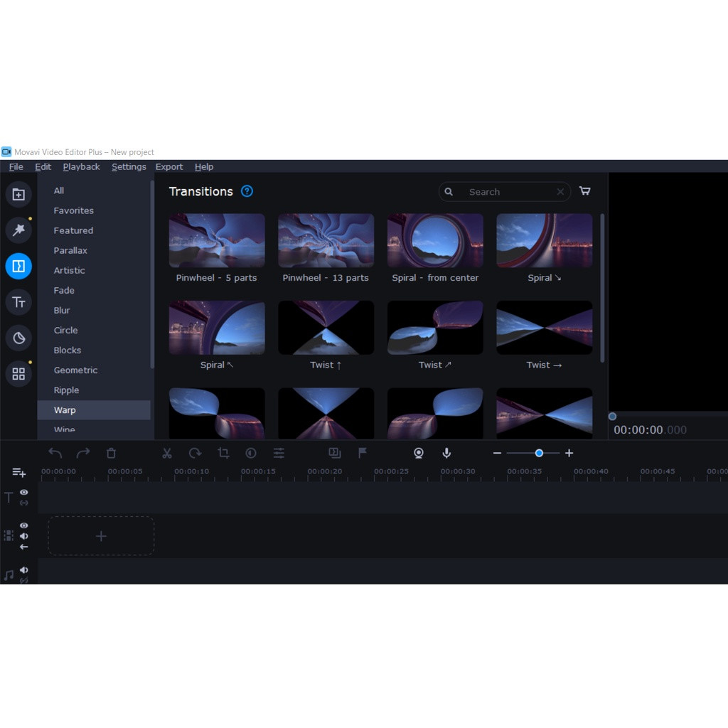Open the Filters magic wand tab

tap(18, 230)
